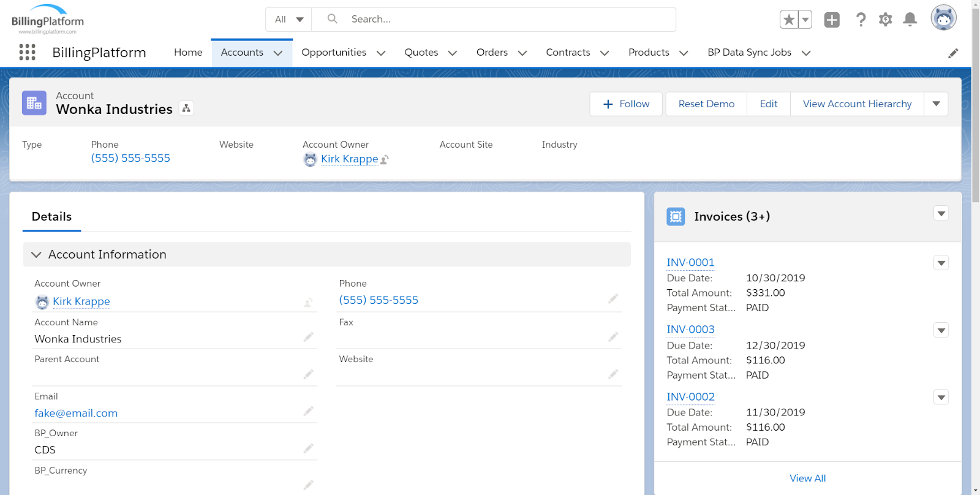Click the search magnifier icon

tap(332, 19)
